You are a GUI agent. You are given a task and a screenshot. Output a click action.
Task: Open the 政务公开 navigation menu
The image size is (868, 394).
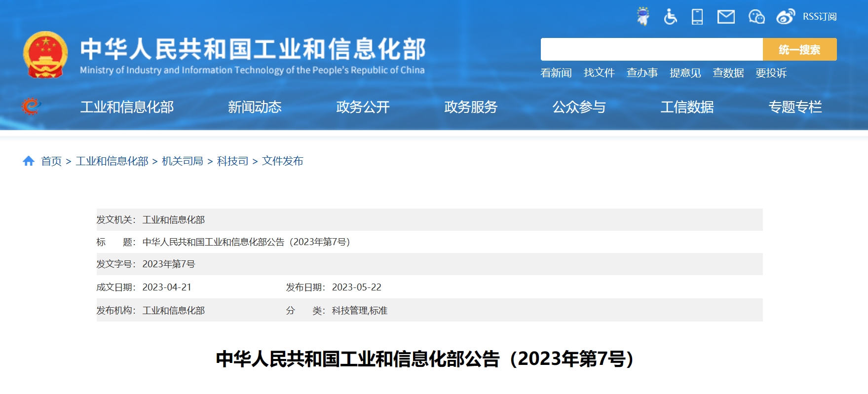tap(363, 107)
